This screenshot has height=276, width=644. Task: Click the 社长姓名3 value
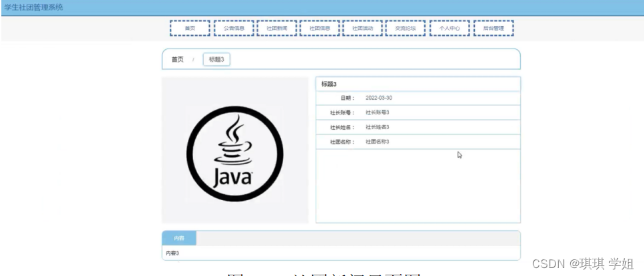pos(378,127)
